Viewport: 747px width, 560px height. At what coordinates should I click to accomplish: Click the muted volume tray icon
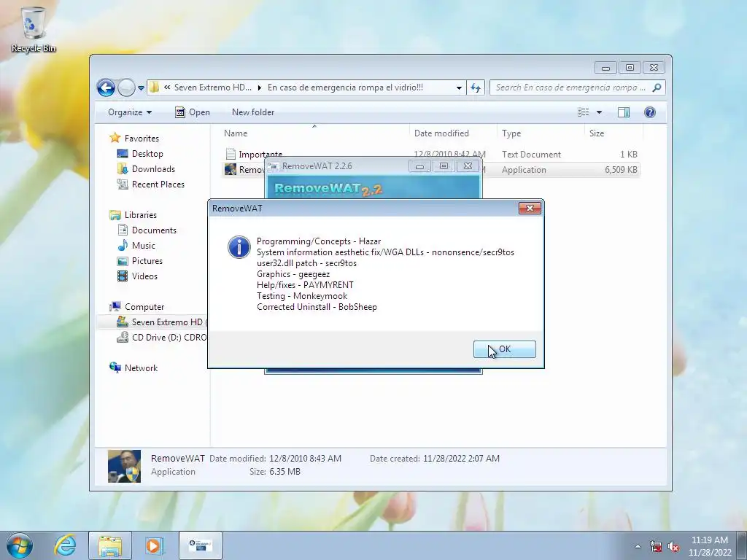click(673, 546)
